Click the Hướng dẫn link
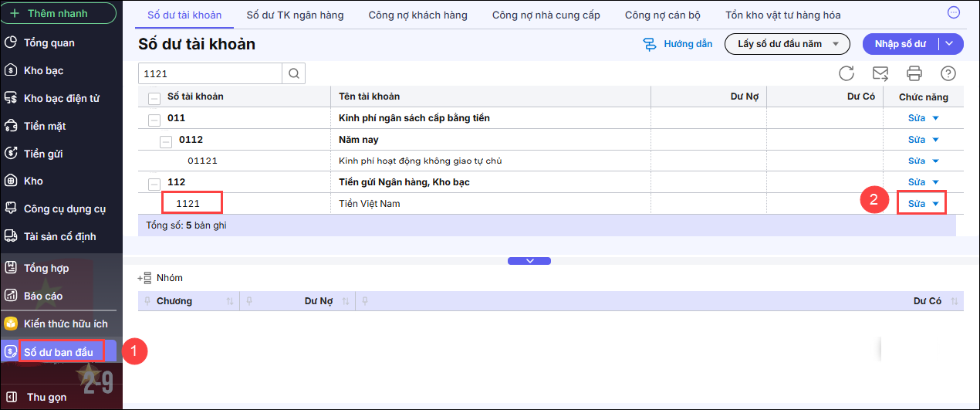 pos(678,44)
